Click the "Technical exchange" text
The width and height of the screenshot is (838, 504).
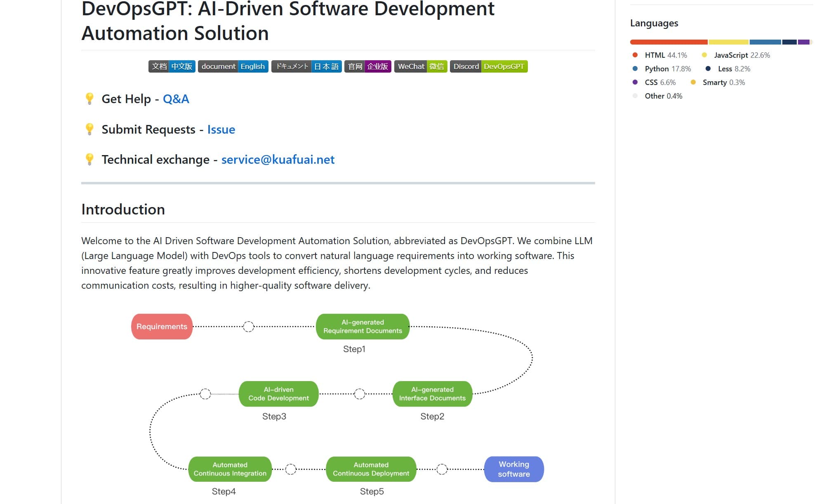[x=155, y=160]
